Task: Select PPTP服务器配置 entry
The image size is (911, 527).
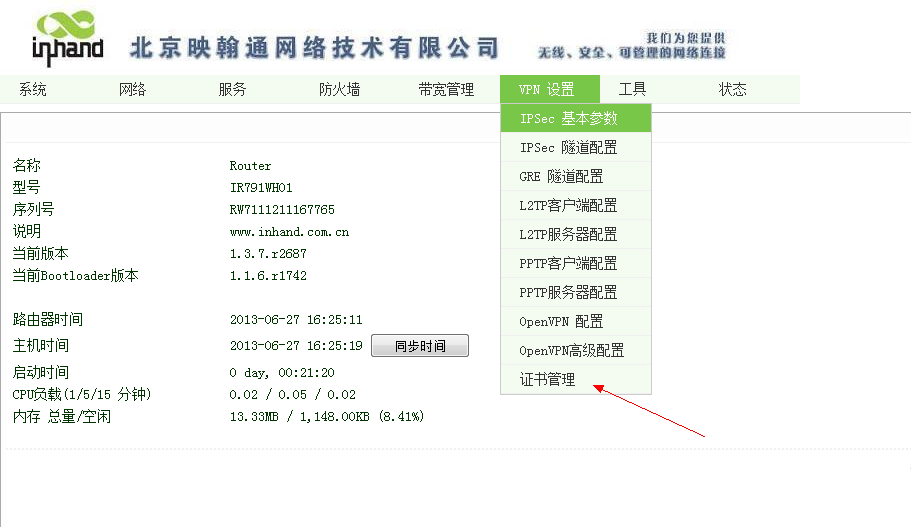Action: (x=569, y=293)
